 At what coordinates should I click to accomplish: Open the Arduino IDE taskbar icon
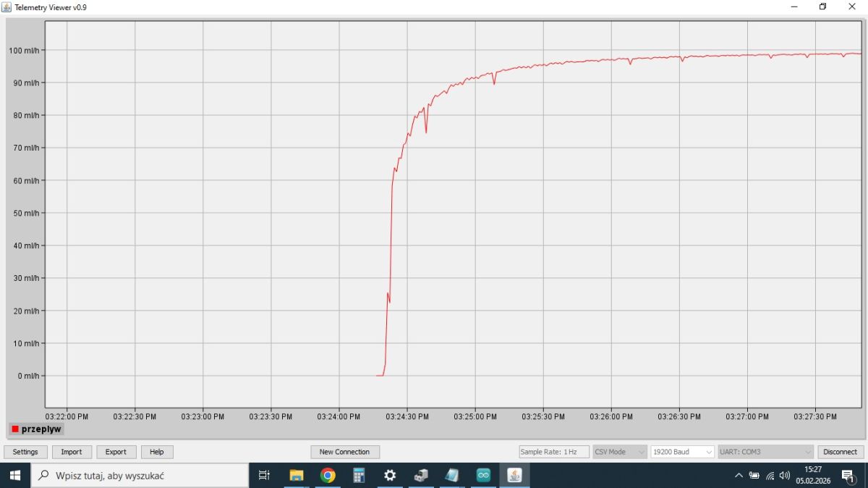tap(483, 476)
